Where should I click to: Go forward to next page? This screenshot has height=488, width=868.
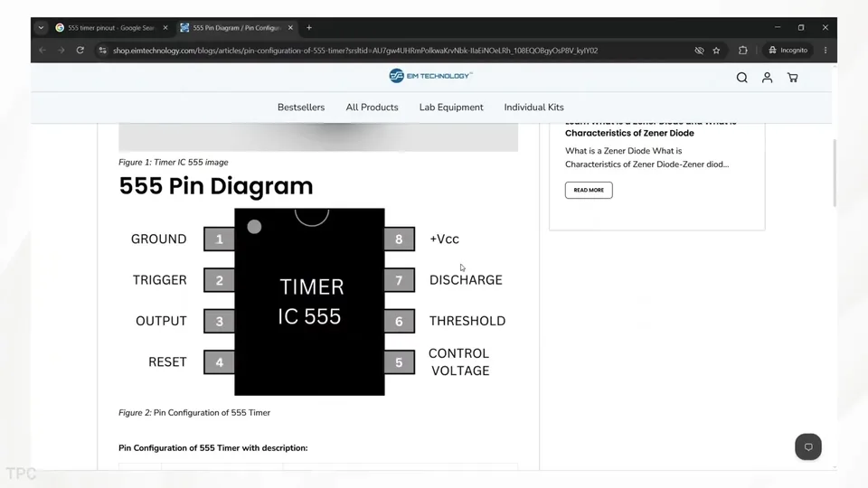(x=61, y=51)
